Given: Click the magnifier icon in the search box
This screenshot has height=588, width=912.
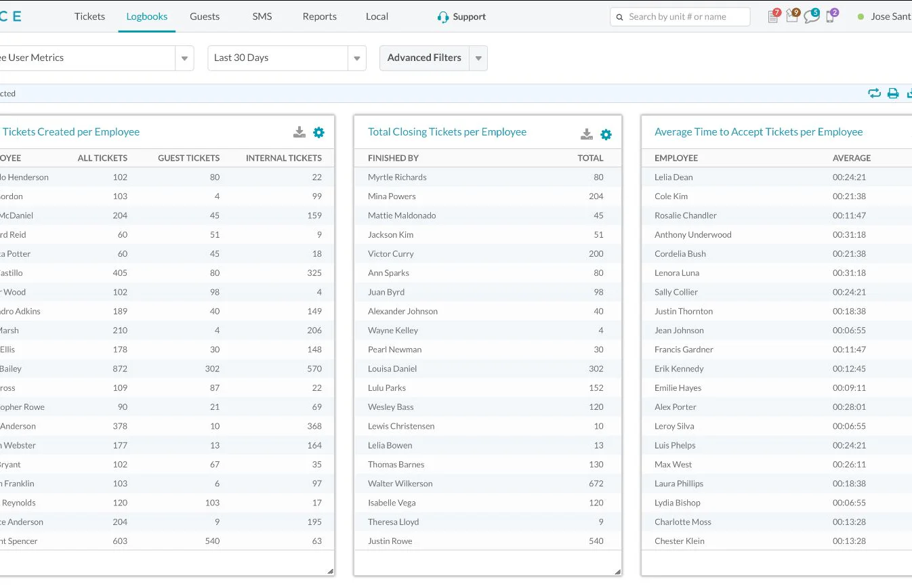Looking at the screenshot, I should click(x=619, y=17).
